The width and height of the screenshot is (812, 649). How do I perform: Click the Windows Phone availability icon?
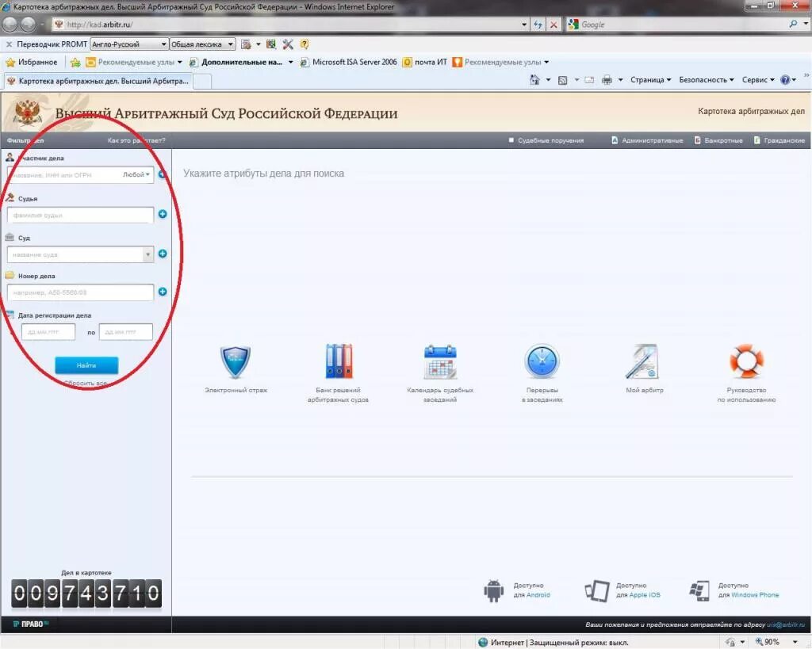[x=699, y=590]
